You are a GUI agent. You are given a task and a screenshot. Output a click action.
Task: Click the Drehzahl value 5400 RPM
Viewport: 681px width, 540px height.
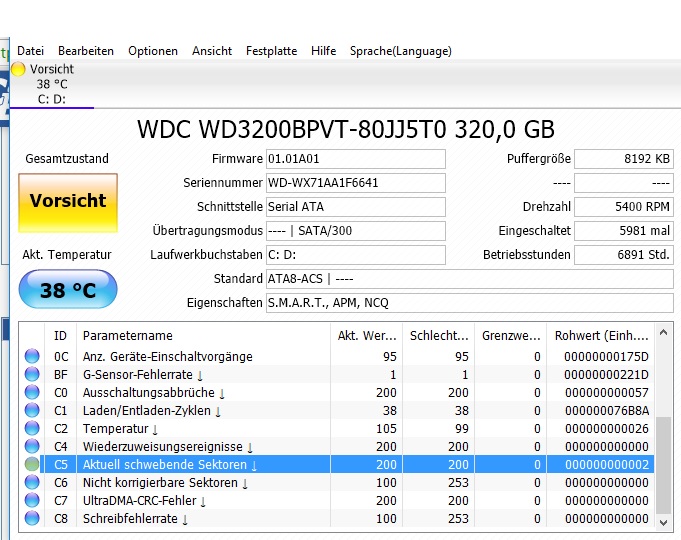[x=624, y=207]
